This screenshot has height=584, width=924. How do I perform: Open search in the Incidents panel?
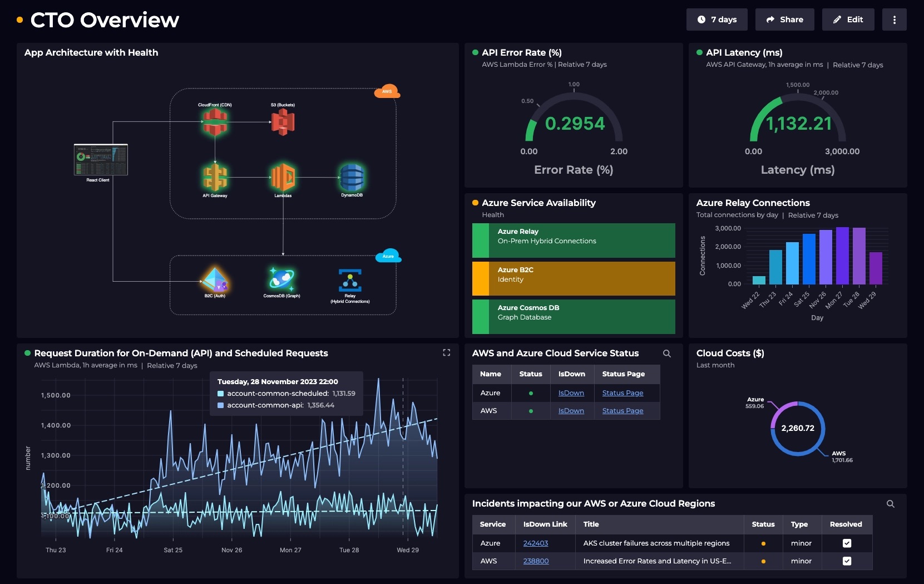click(x=891, y=503)
